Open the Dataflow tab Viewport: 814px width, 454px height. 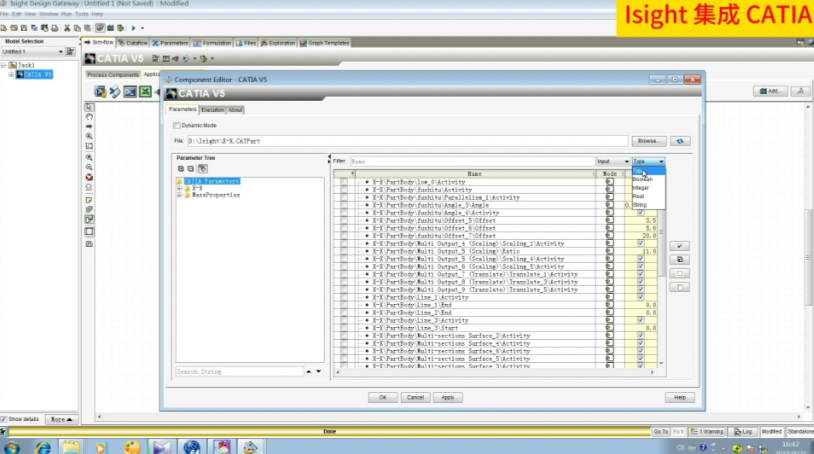tap(135, 43)
